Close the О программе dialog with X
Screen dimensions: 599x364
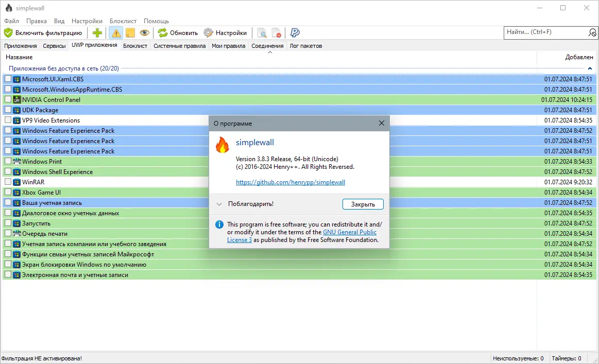[381, 123]
